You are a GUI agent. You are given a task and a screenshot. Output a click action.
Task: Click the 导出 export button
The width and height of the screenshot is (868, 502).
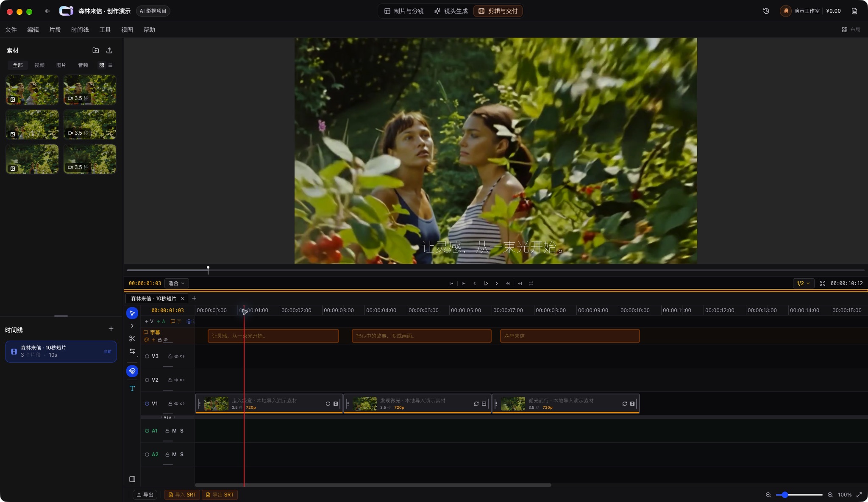(x=145, y=495)
